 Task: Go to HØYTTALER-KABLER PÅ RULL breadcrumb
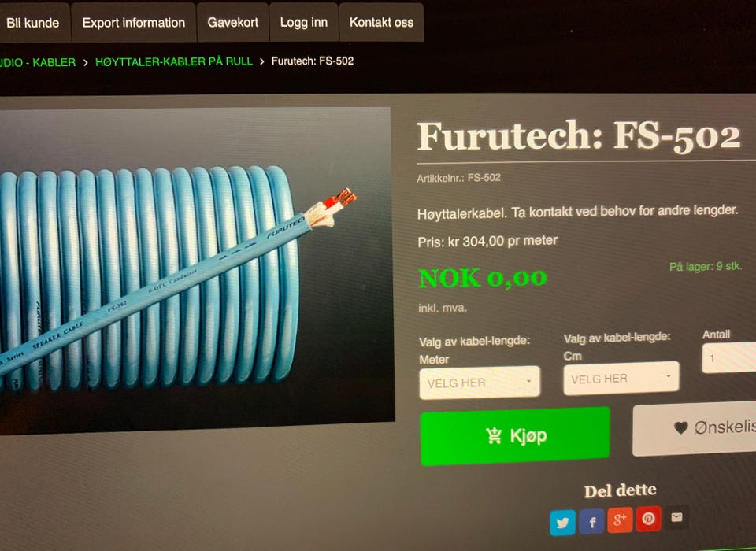[x=174, y=61]
